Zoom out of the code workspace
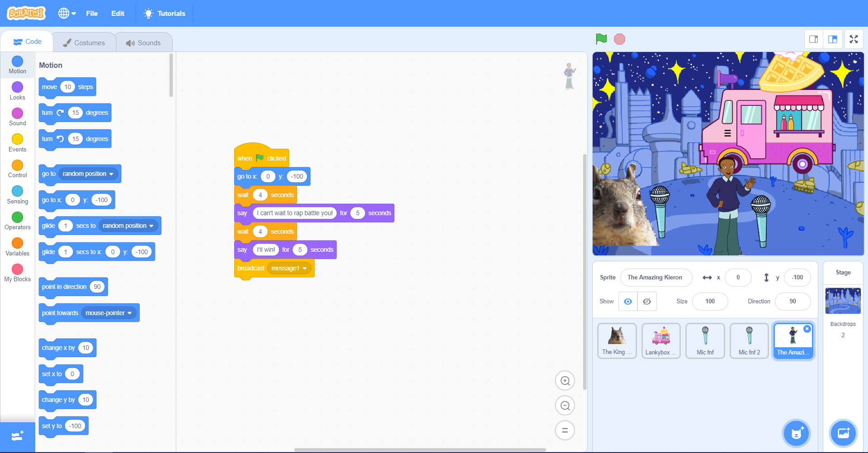Screen dimensions: 868x453 [x=565, y=406]
